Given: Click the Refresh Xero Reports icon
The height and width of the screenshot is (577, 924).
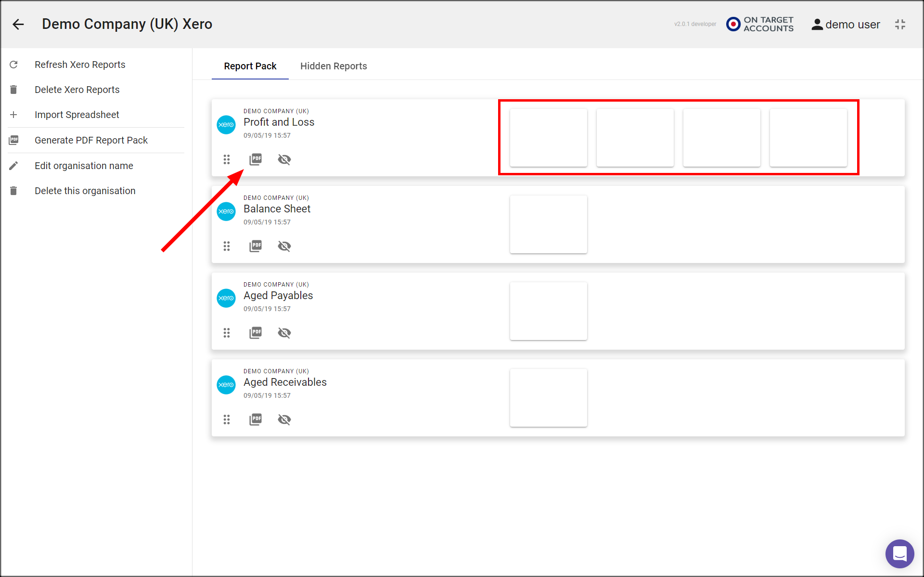Looking at the screenshot, I should [13, 65].
